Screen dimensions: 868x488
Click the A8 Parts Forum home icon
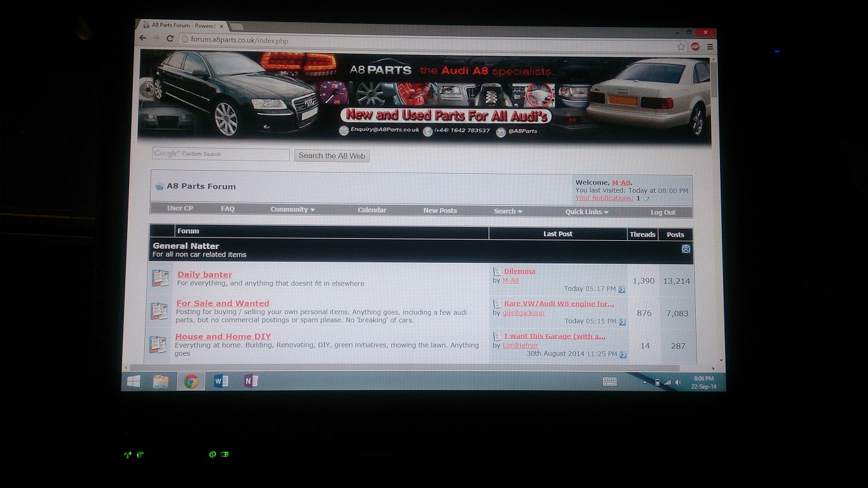click(159, 186)
